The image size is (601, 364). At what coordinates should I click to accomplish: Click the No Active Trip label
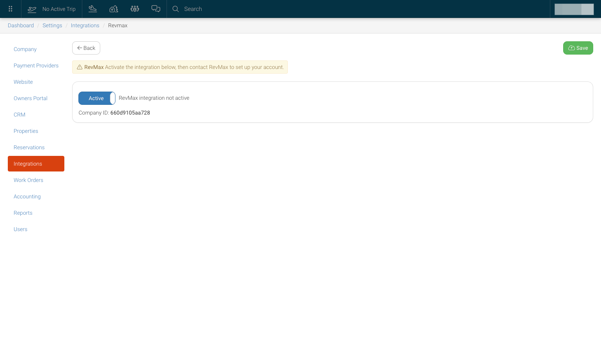[59, 9]
